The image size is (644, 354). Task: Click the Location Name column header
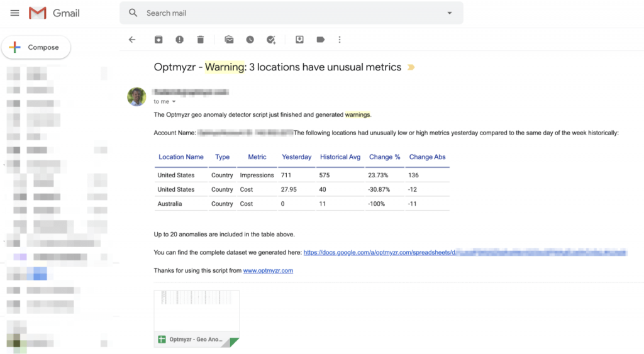pyautogui.click(x=181, y=157)
